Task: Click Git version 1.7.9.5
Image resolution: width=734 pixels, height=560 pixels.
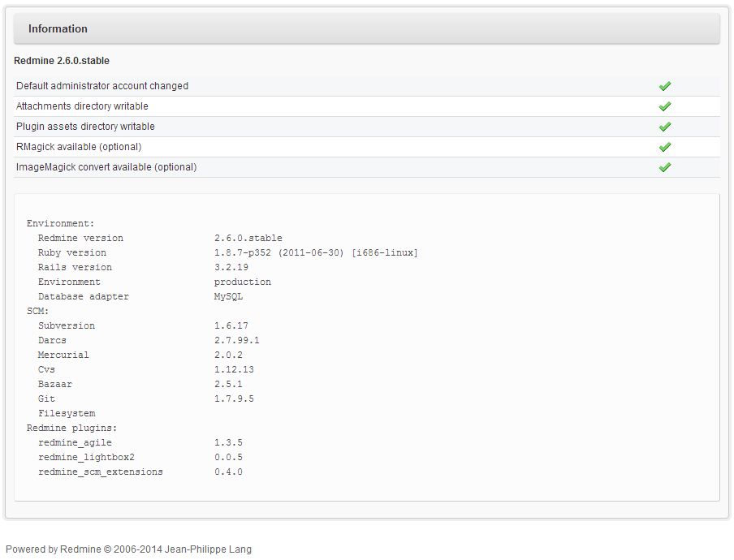Action: coord(234,398)
